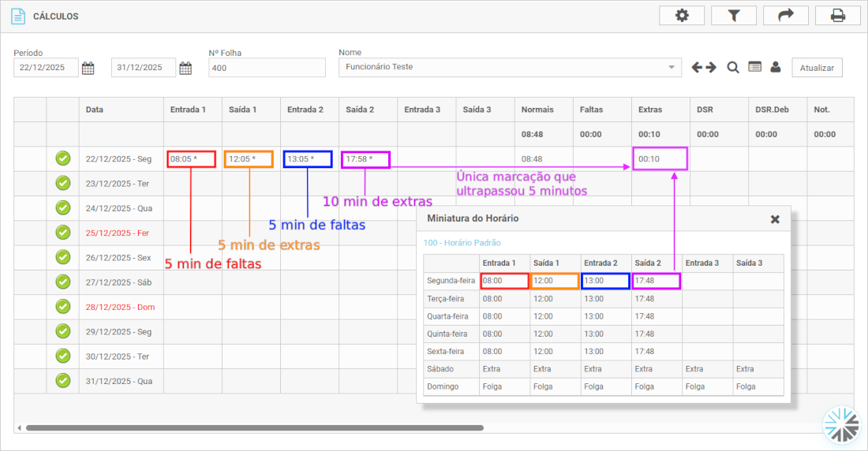
Task: Click the filter funnel icon
Action: 733,16
